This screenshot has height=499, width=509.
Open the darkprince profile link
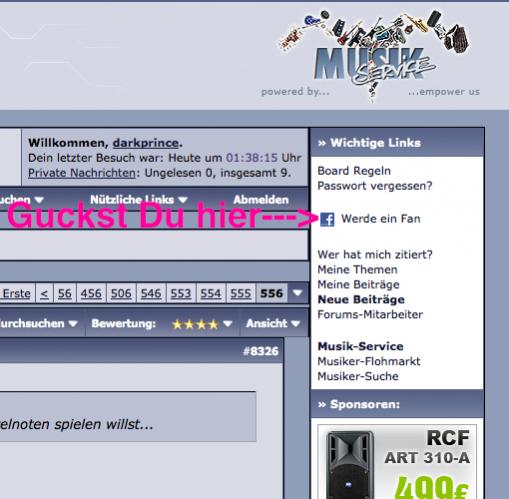[146, 143]
